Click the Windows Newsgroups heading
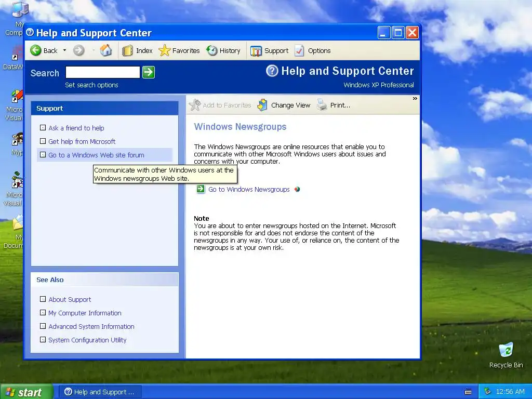 pyautogui.click(x=240, y=127)
